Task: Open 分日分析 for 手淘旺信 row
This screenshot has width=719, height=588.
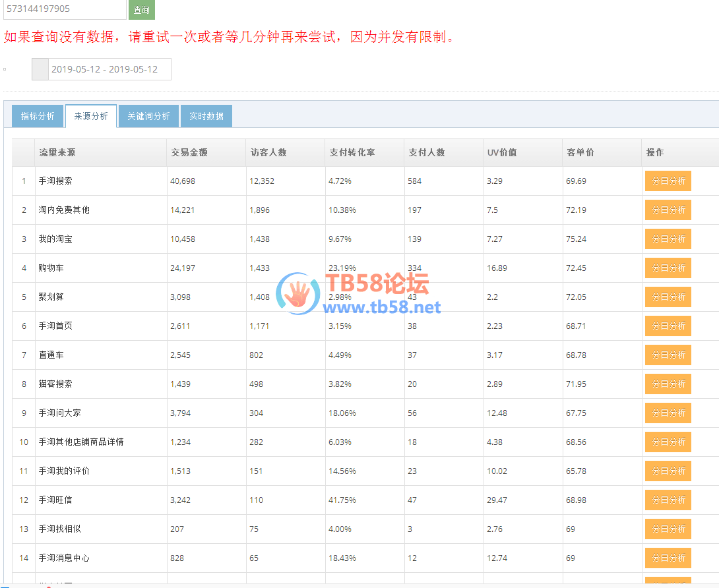Action: point(668,500)
